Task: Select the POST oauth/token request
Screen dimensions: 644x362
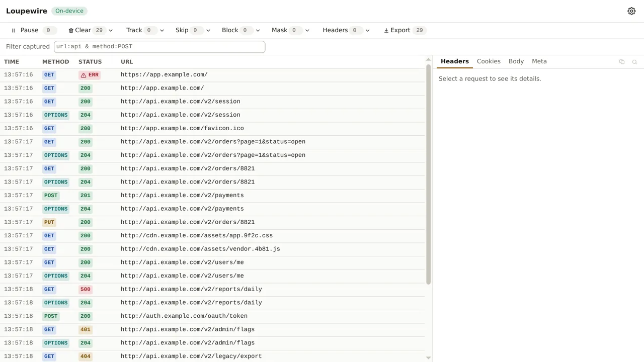Action: tap(212, 316)
